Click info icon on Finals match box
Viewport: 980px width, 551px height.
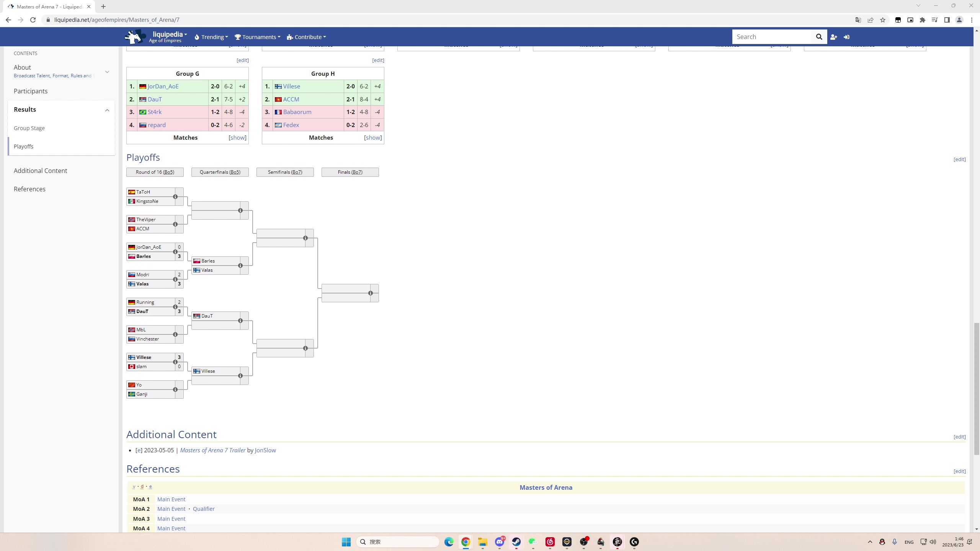click(371, 293)
